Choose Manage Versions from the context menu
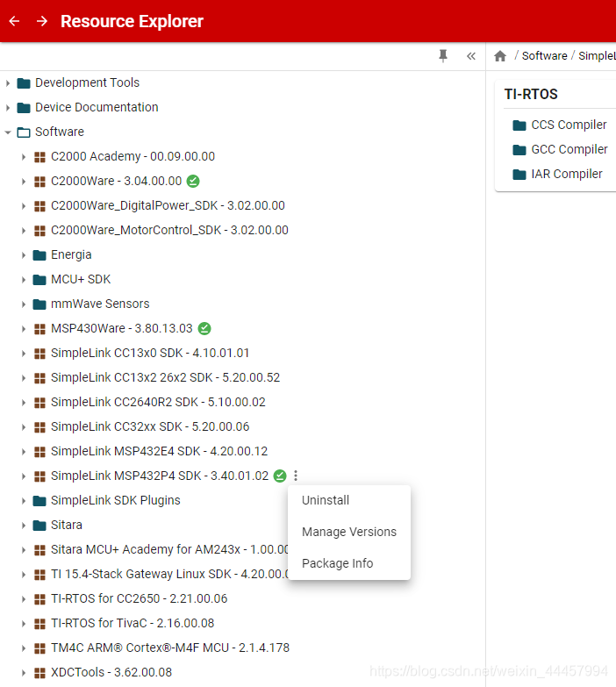 click(349, 532)
